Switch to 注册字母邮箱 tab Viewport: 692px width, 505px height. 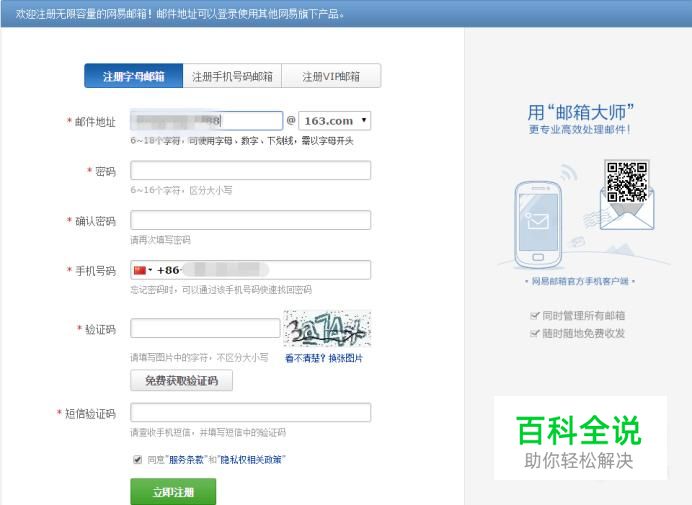click(134, 76)
